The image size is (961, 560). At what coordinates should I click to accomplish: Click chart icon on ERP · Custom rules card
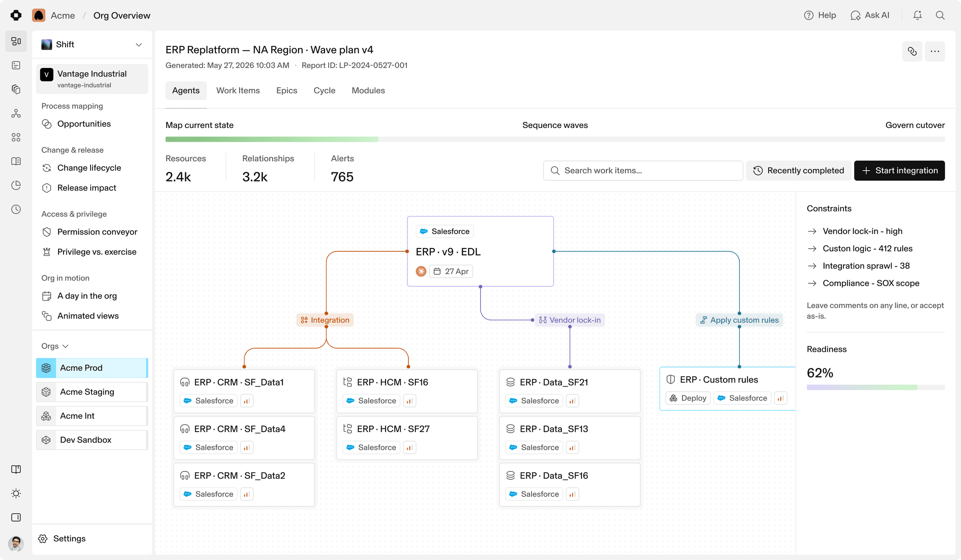[x=780, y=398]
